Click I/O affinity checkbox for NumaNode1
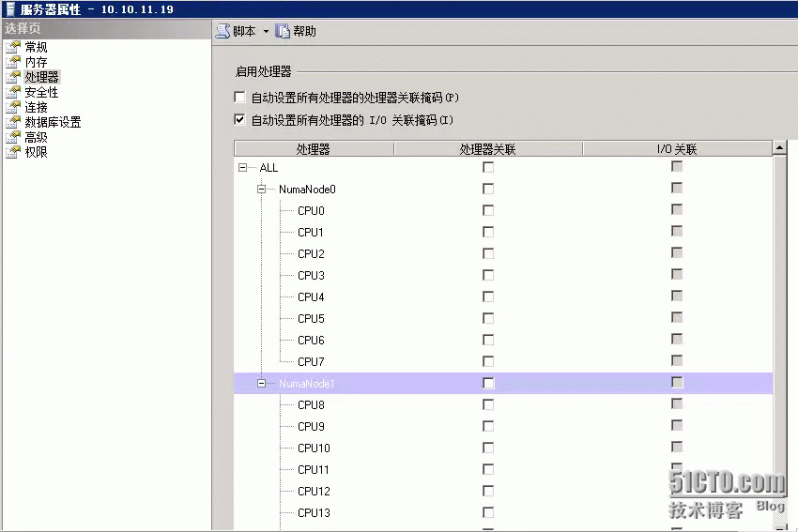This screenshot has width=798, height=532. point(677,383)
